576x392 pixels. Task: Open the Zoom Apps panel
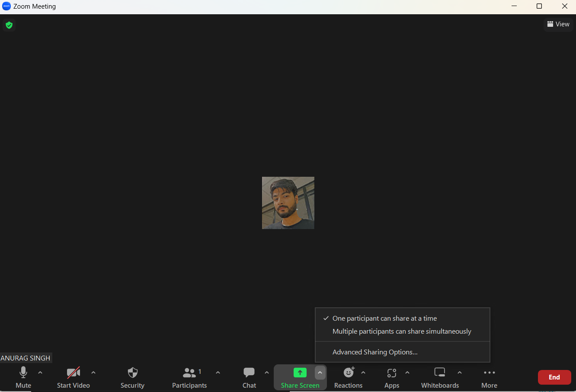point(391,377)
